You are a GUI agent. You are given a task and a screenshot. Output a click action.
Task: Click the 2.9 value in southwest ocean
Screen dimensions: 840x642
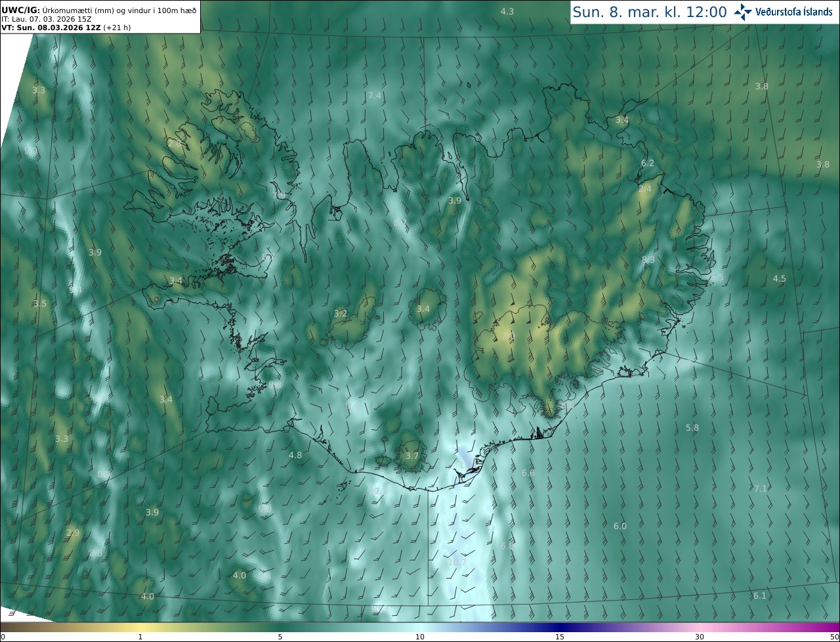point(73,532)
